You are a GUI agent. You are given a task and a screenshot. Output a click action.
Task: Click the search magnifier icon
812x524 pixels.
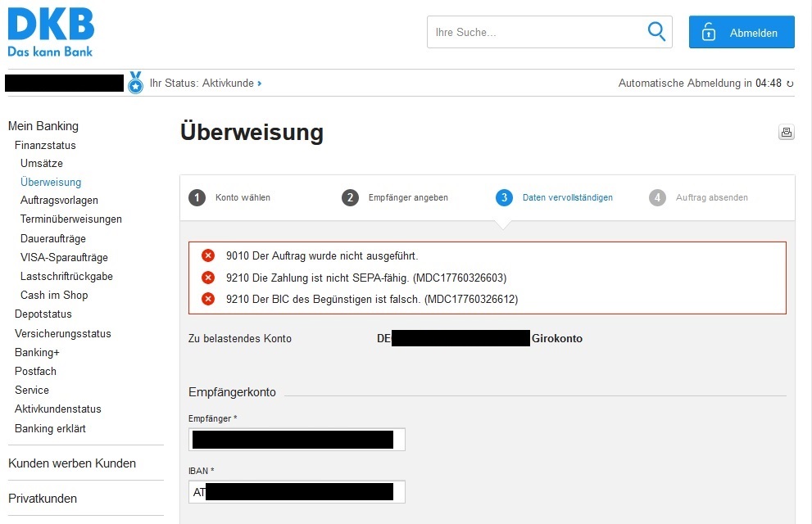pos(655,32)
